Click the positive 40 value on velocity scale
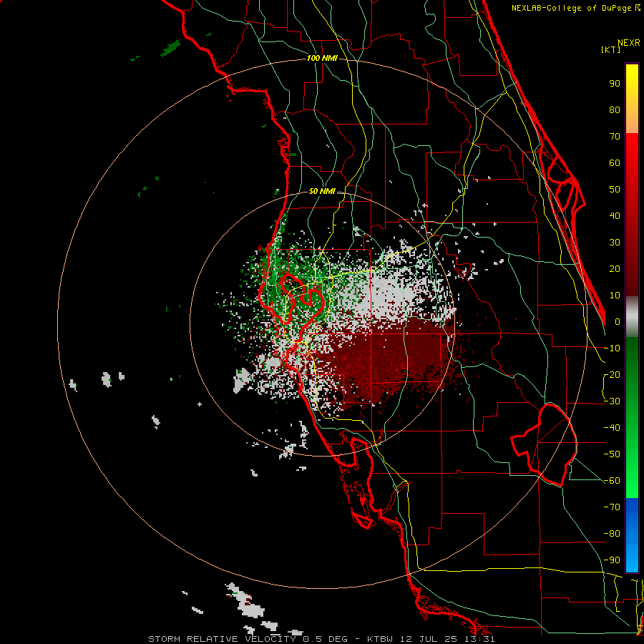Viewport: 644px width, 644px height. point(615,216)
